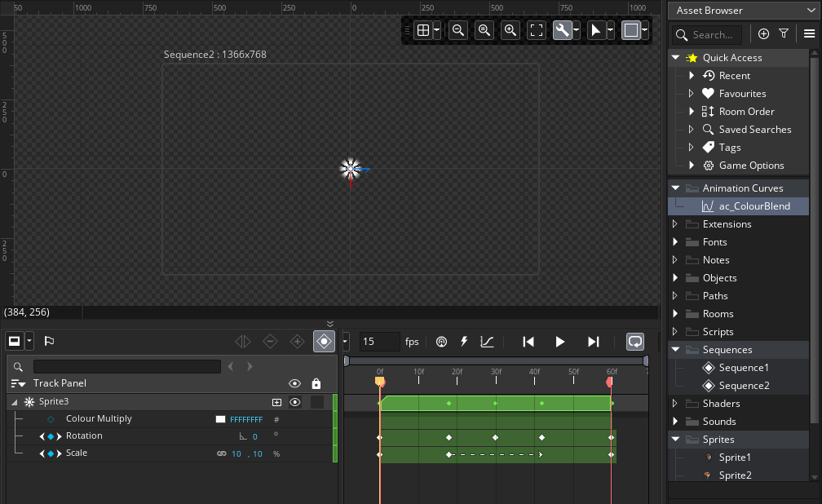Expand the Fonts folder

coord(675,241)
